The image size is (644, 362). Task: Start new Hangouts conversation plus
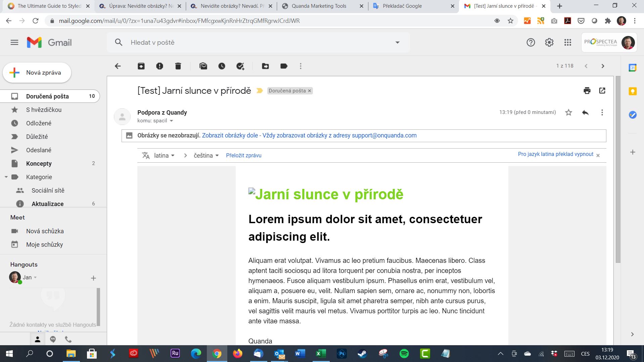(93, 278)
